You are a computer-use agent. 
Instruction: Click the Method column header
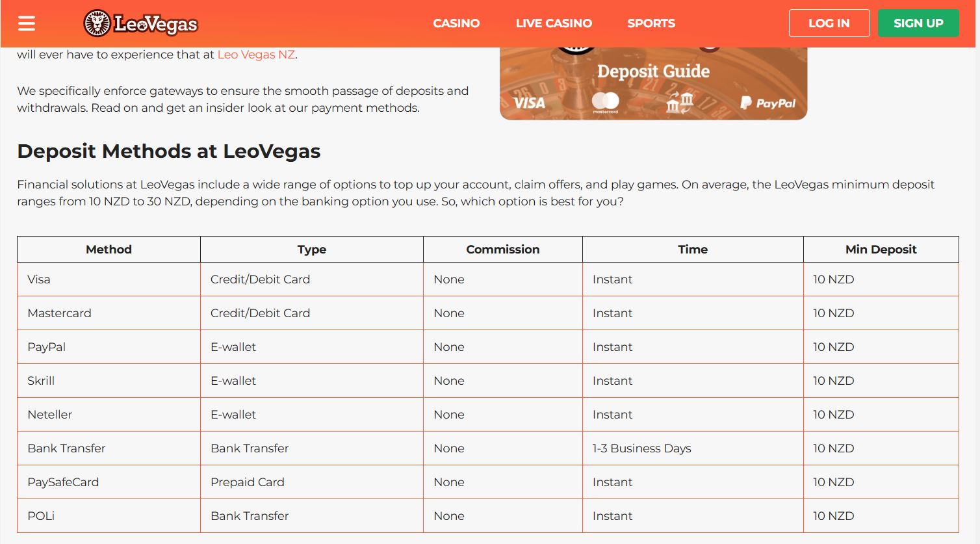pyautogui.click(x=109, y=250)
